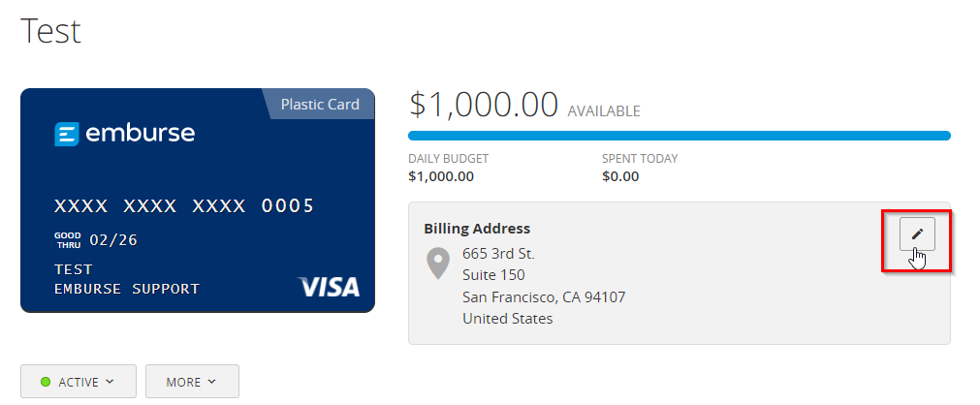The width and height of the screenshot is (980, 405).
Task: Click the Daily Budget $1,000.00 value
Action: coord(441,176)
